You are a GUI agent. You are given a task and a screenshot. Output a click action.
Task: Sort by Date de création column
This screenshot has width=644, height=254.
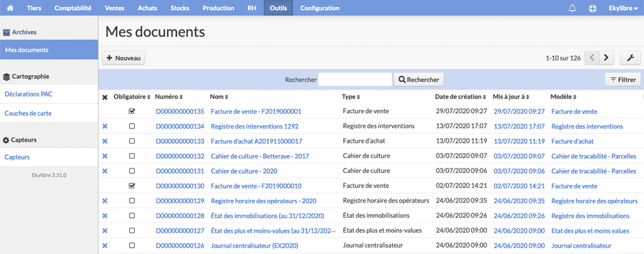pyautogui.click(x=460, y=97)
